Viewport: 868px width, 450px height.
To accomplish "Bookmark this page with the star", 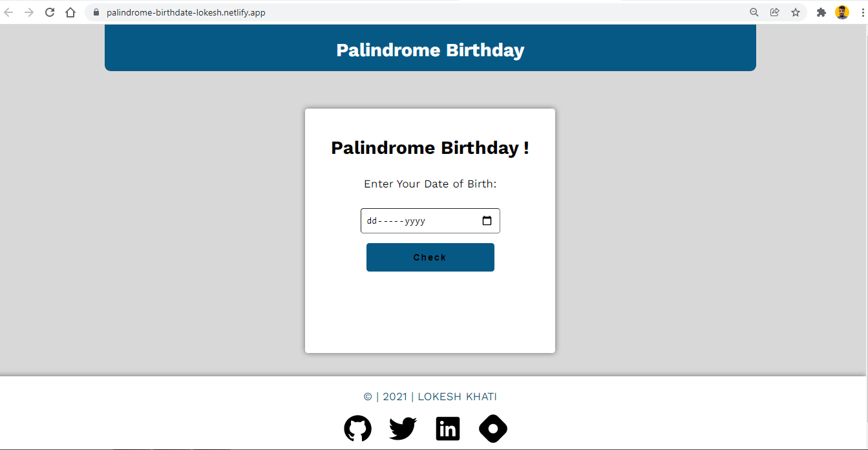I will pos(796,12).
